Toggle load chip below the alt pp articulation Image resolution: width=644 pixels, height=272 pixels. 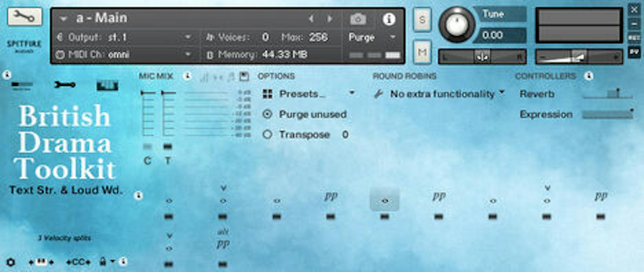point(222,264)
